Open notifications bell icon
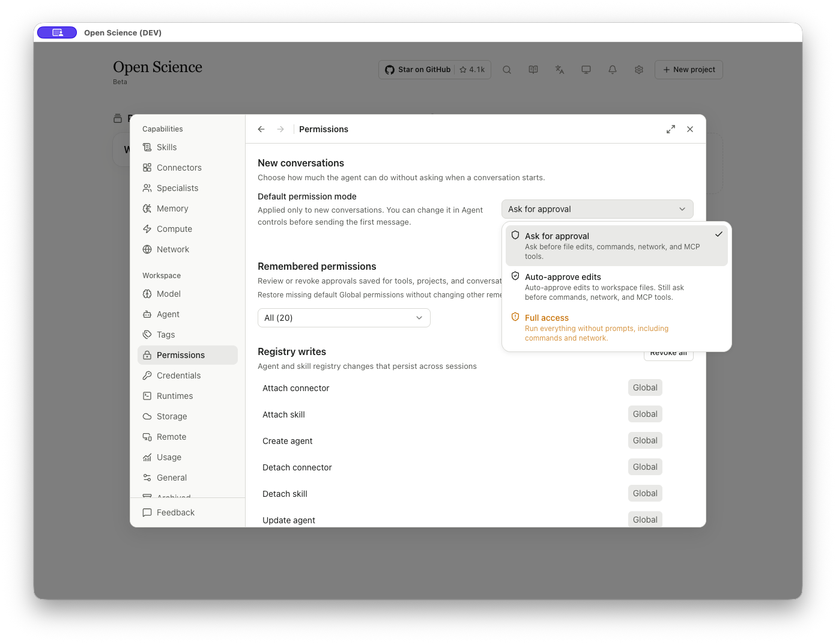Viewport: 836px width, 644px height. [613, 70]
